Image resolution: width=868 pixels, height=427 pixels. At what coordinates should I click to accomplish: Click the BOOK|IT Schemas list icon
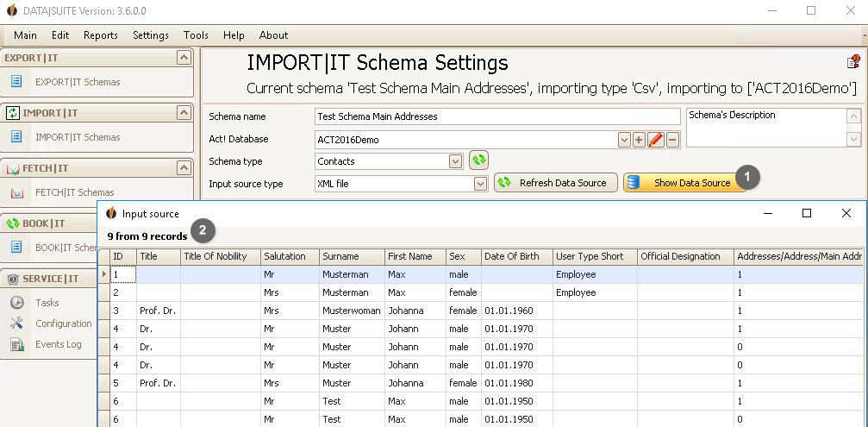point(16,247)
